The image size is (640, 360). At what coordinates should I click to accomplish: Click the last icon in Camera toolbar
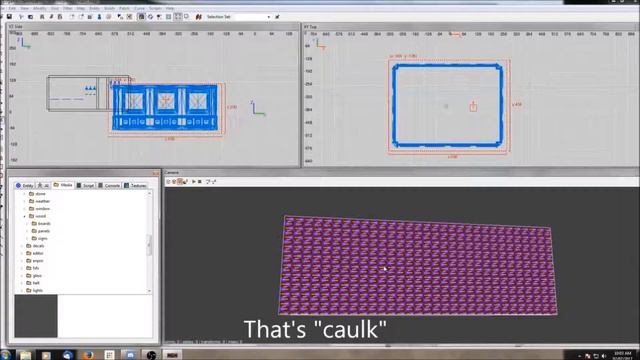(214, 182)
